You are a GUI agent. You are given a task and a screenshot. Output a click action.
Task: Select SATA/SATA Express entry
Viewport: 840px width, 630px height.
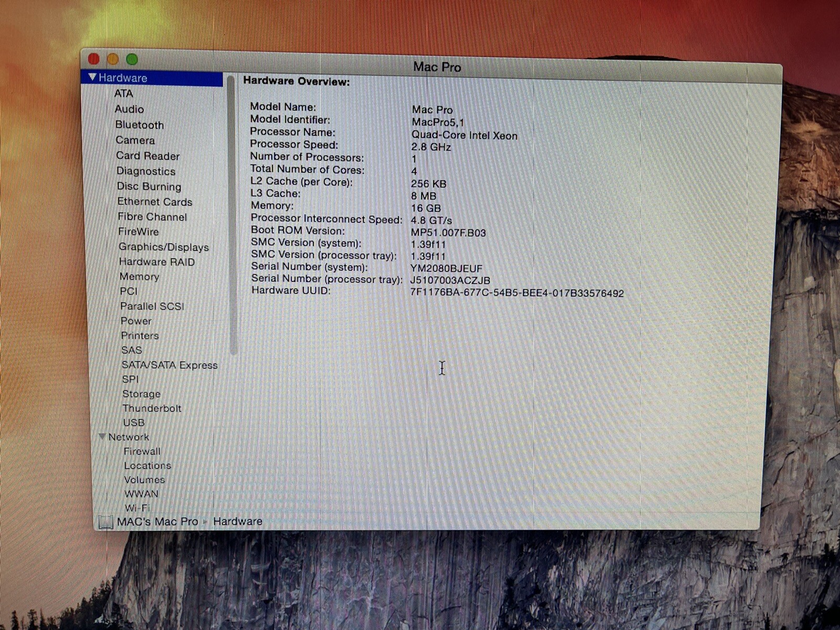pos(170,365)
